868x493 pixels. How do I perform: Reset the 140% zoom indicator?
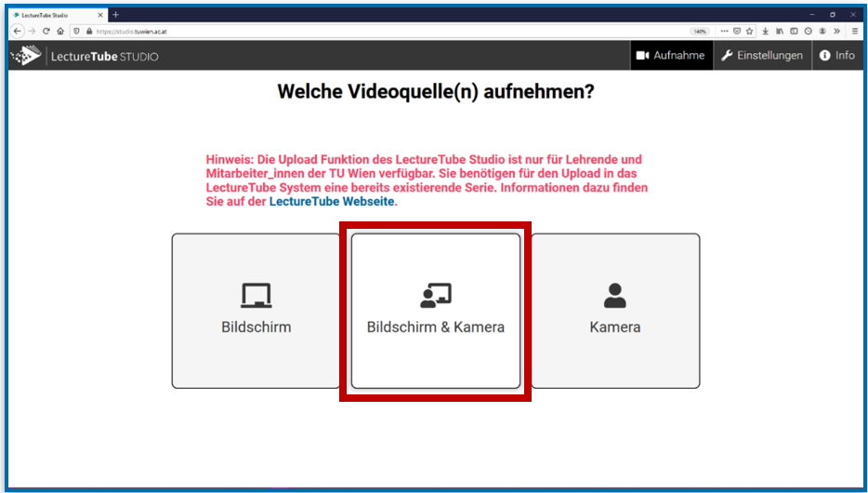[x=700, y=32]
